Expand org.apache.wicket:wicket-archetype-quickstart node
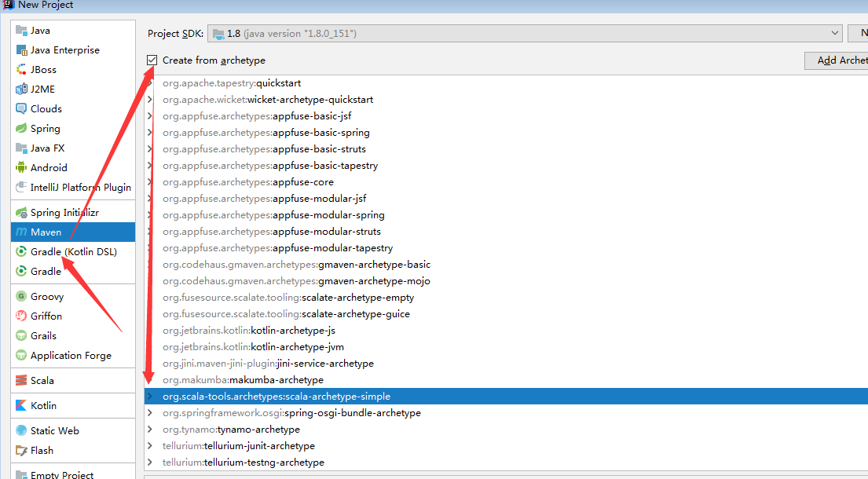Viewport: 868px width, 479px height. click(149, 100)
